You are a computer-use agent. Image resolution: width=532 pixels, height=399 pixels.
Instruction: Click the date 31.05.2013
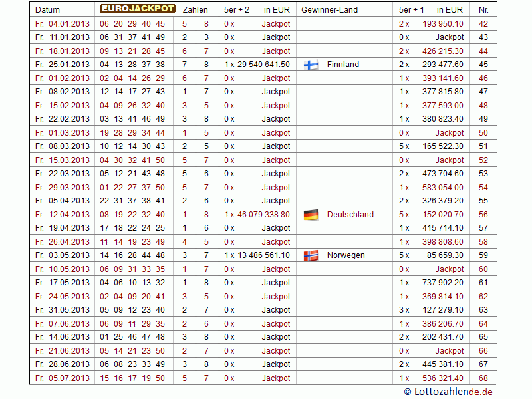(69, 310)
